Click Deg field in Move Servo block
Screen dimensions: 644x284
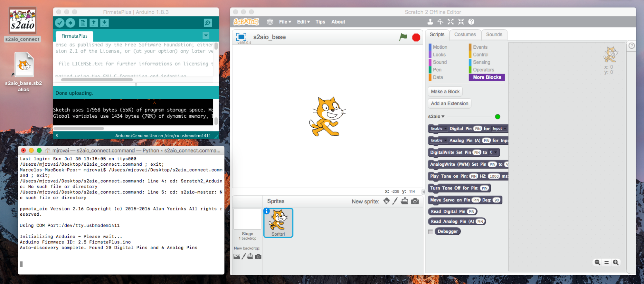pyautogui.click(x=497, y=200)
